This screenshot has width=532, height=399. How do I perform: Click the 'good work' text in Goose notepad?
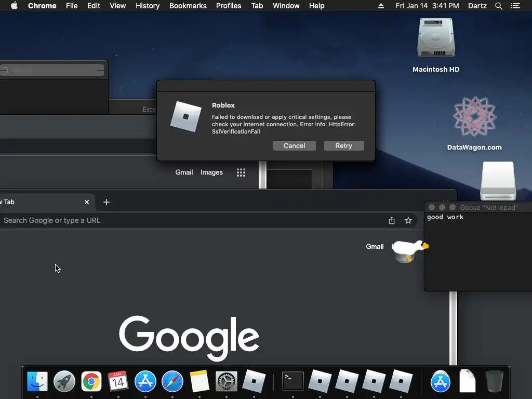point(445,217)
